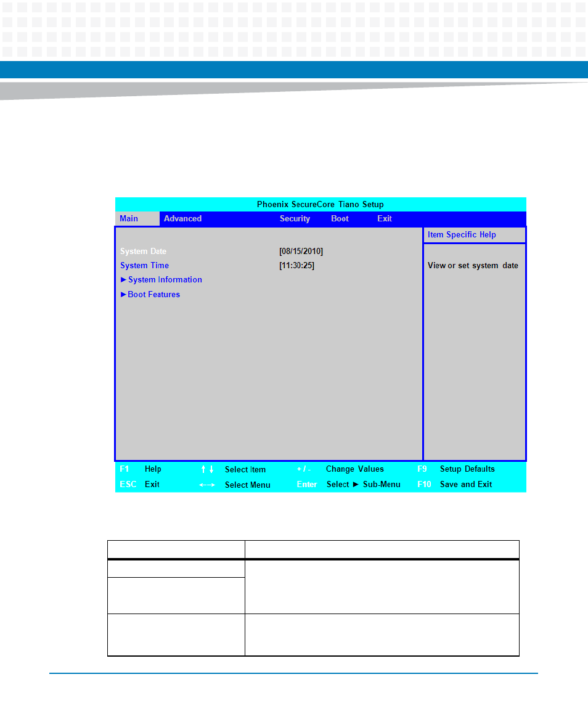Screen dimensions: 588x706
Task: Open the System Information sub-menu label
Action: click(x=165, y=280)
